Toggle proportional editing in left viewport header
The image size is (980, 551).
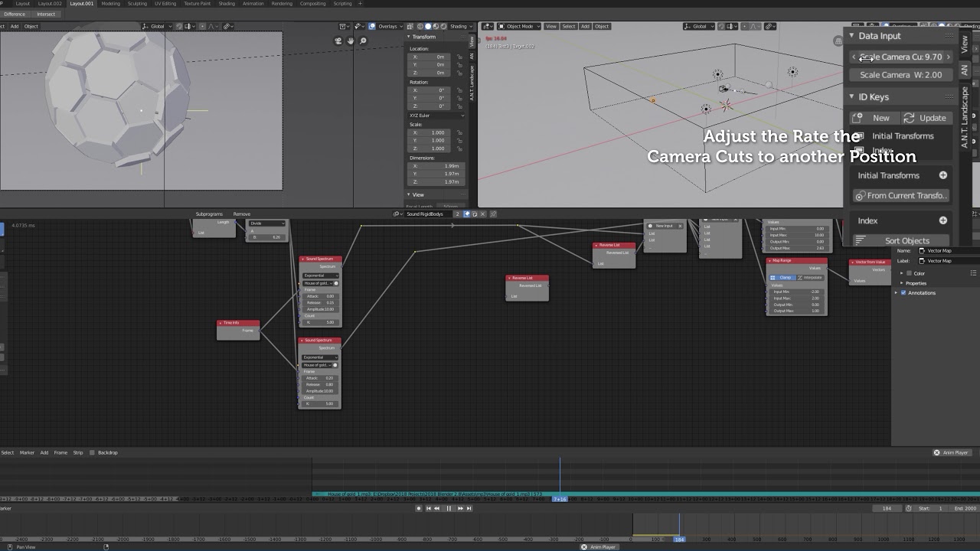pyautogui.click(x=201, y=26)
